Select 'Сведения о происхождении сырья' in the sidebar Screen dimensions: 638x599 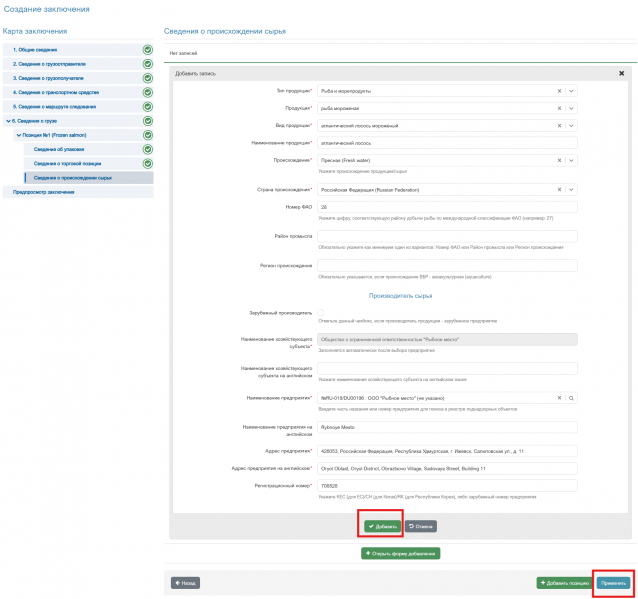[x=89, y=178]
